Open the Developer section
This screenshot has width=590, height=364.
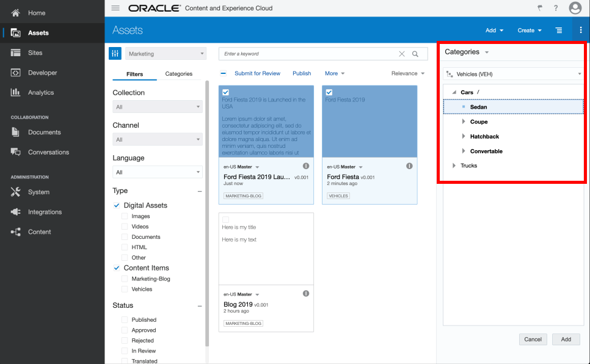43,73
